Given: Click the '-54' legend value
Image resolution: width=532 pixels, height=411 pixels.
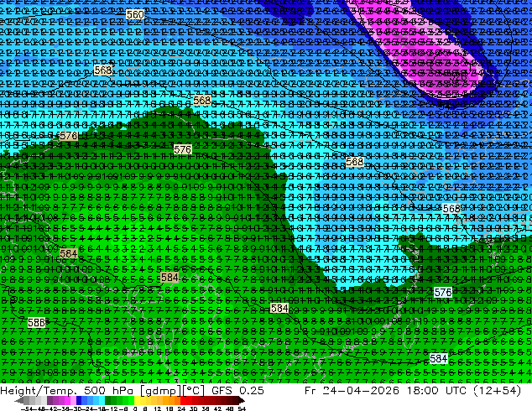Looking at the screenshot, I should point(27,408).
